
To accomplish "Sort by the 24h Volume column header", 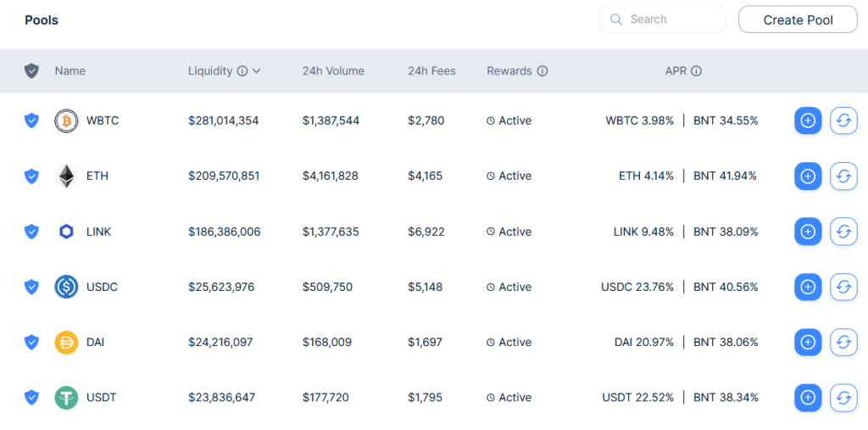I will click(x=333, y=71).
